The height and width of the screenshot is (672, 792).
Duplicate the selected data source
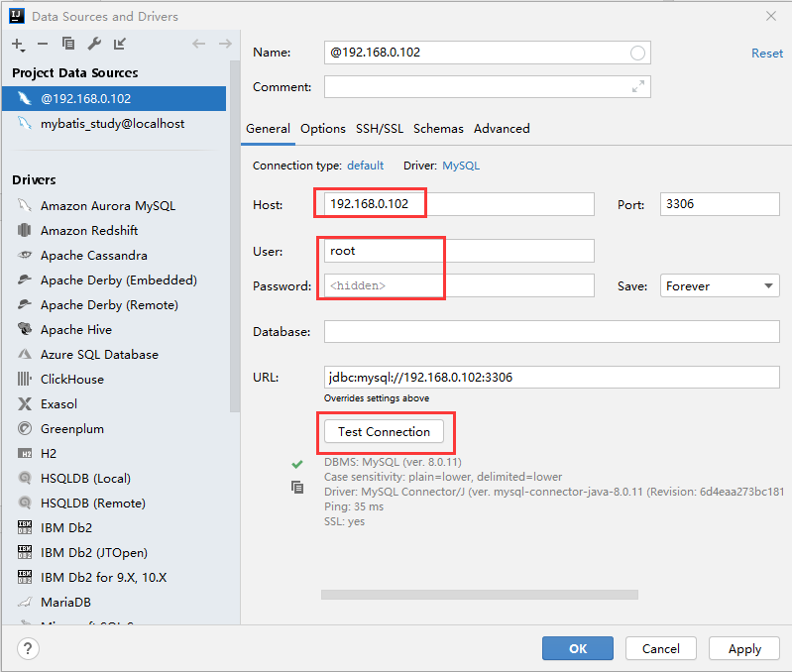tap(68, 44)
